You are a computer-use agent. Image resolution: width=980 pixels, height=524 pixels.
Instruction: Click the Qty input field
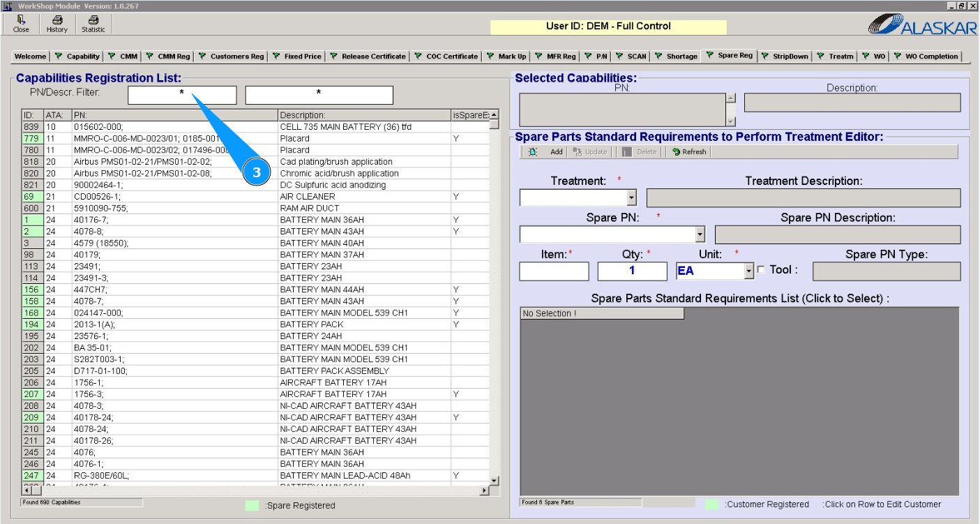pos(632,271)
